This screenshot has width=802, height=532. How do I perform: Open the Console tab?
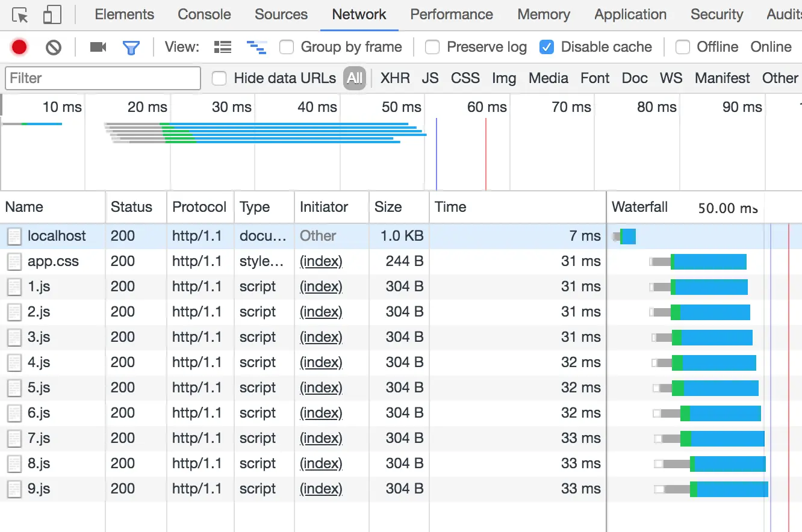point(205,14)
